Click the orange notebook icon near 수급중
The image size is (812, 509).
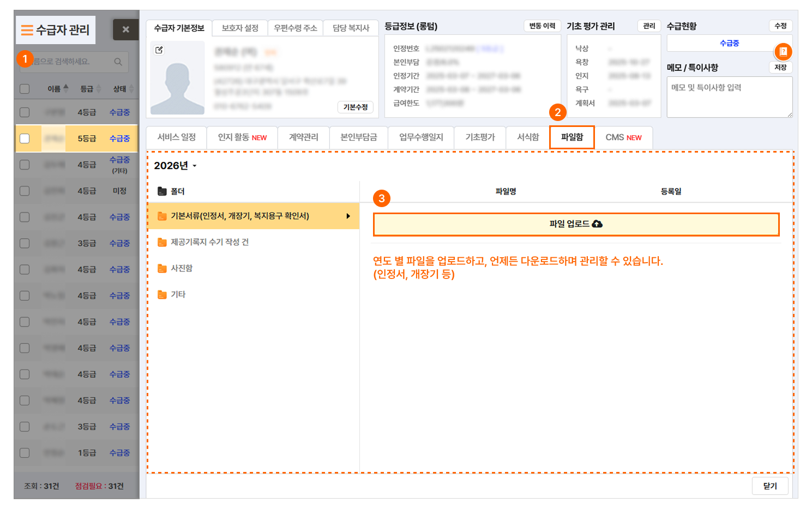pyautogui.click(x=783, y=52)
